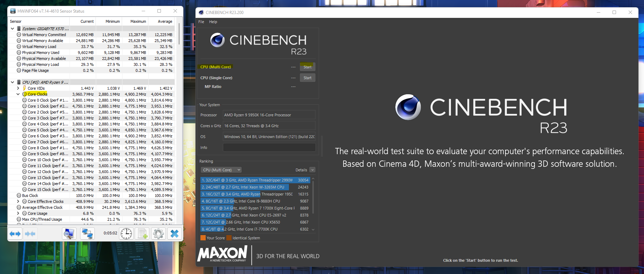Click the Core VIDs lightning bolt icon

pyautogui.click(x=24, y=88)
